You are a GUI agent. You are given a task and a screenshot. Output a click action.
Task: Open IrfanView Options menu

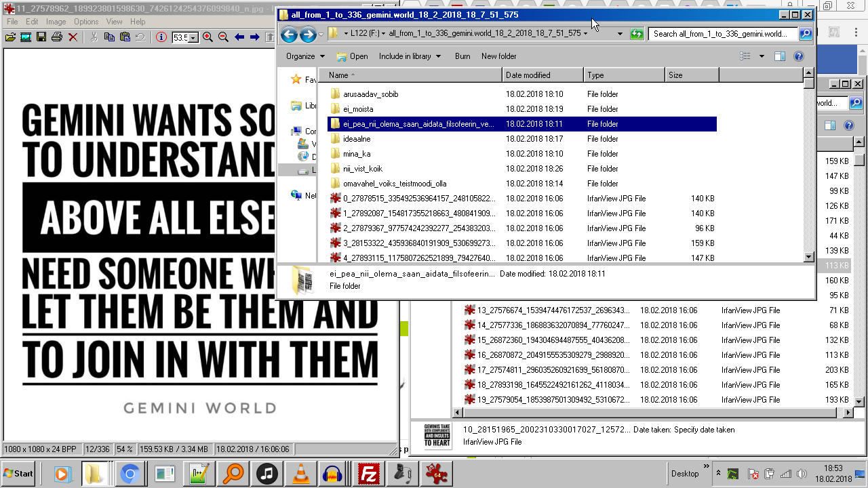click(86, 22)
